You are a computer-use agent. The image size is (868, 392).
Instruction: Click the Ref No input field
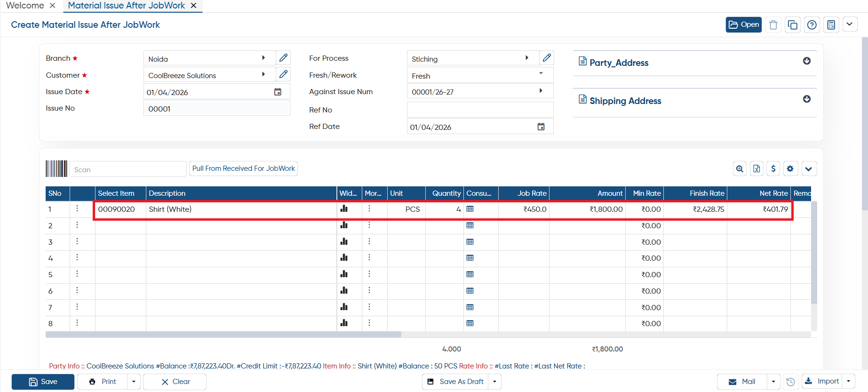(480, 110)
